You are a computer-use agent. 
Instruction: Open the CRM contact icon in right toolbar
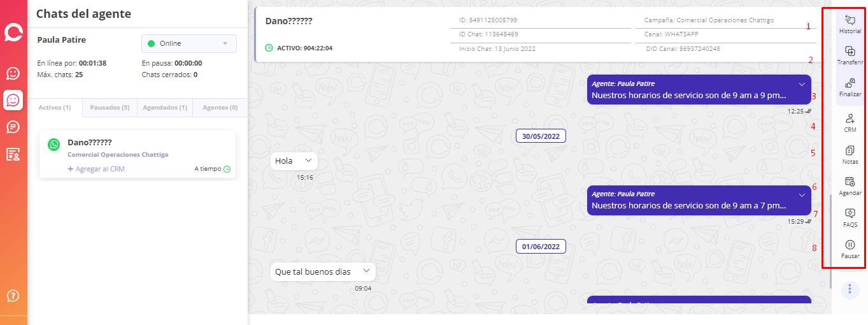850,122
